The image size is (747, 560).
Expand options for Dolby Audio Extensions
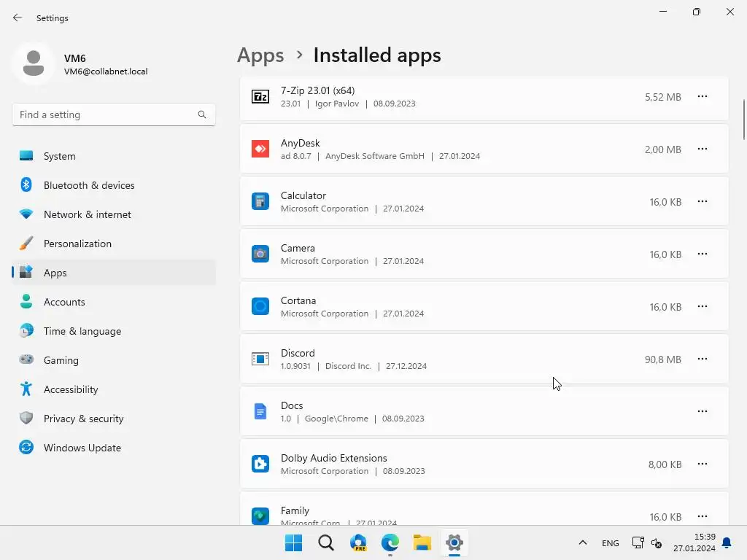[x=703, y=464]
